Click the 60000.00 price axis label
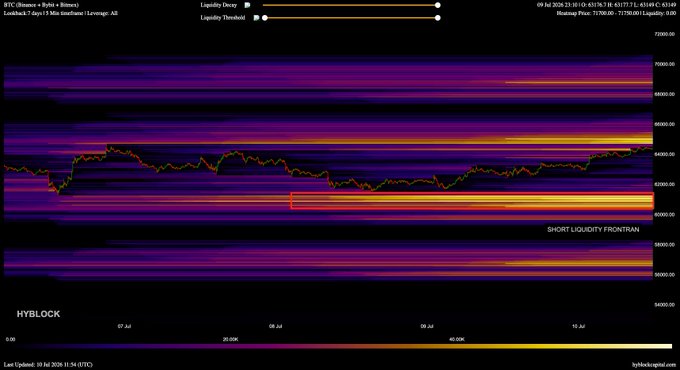This screenshot has width=680, height=370. coord(665,214)
